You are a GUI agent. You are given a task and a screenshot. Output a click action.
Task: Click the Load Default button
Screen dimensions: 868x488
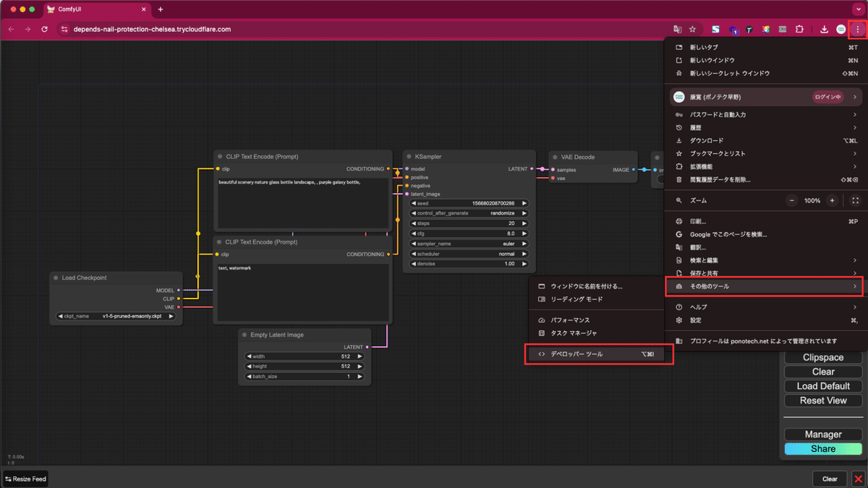click(823, 386)
